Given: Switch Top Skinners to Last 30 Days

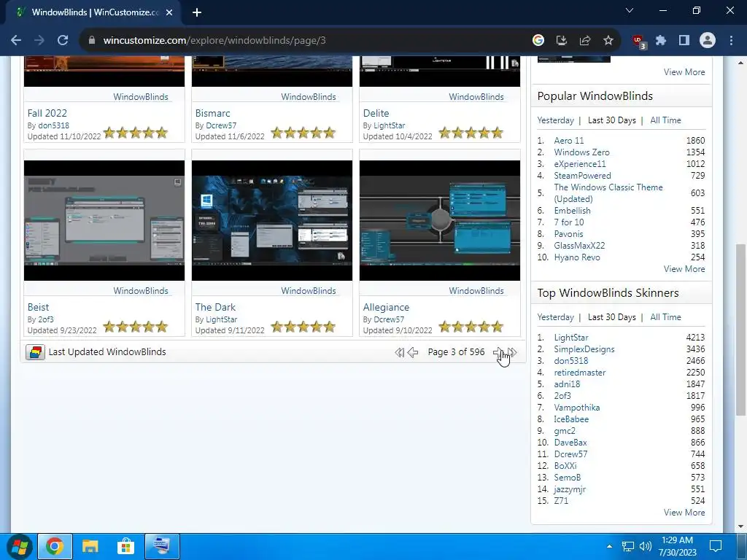Looking at the screenshot, I should point(612,317).
